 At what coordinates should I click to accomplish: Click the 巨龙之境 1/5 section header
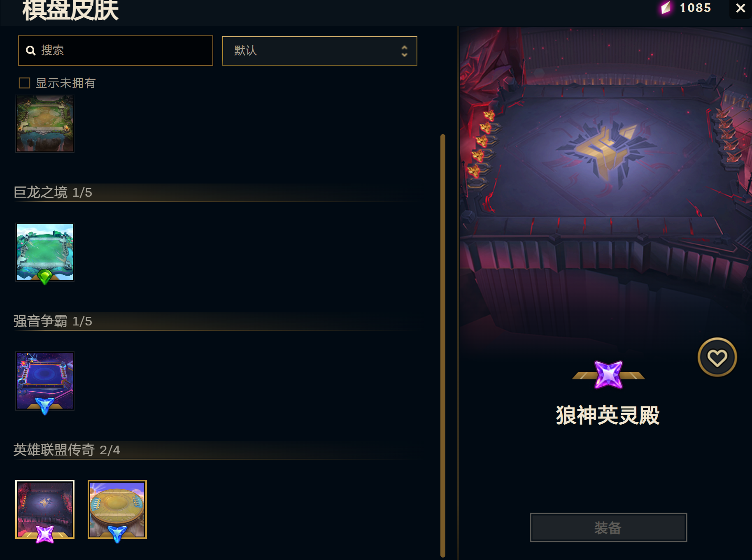[53, 193]
